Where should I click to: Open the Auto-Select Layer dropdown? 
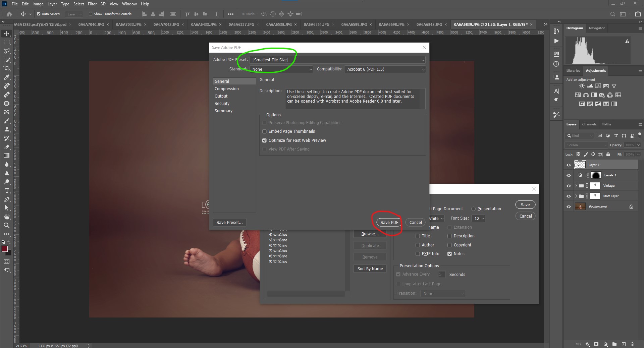[74, 14]
